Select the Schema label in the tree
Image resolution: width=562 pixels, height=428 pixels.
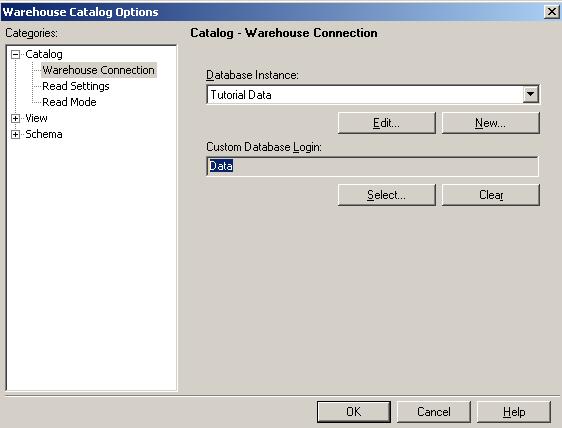tap(44, 134)
